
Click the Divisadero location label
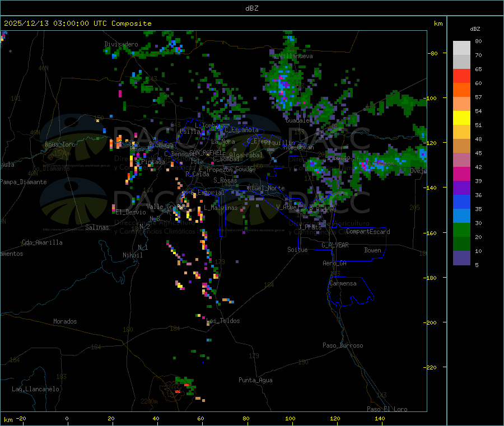click(121, 44)
